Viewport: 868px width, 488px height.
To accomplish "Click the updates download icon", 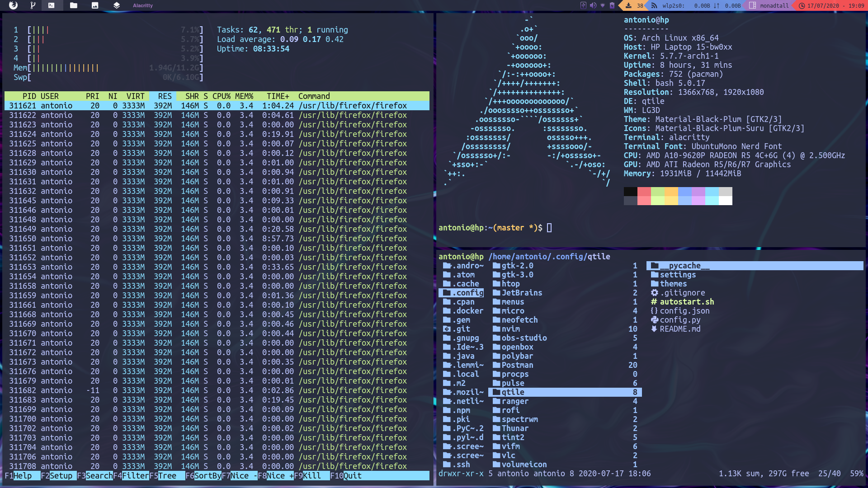I will [x=628, y=5].
